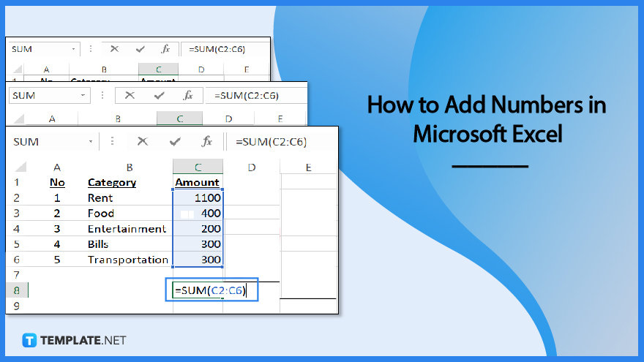Click the cell containing 200
This screenshot has height=362, width=644.
pyautogui.click(x=198, y=229)
